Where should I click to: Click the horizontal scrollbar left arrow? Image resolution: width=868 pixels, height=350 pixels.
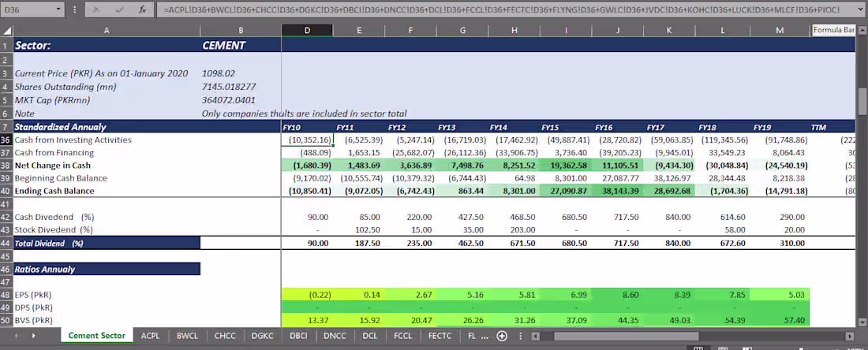(535, 336)
